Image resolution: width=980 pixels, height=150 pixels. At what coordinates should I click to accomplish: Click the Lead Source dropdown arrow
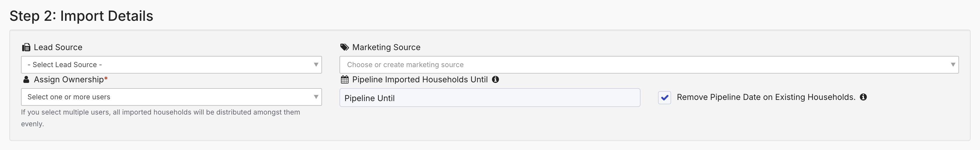316,65
